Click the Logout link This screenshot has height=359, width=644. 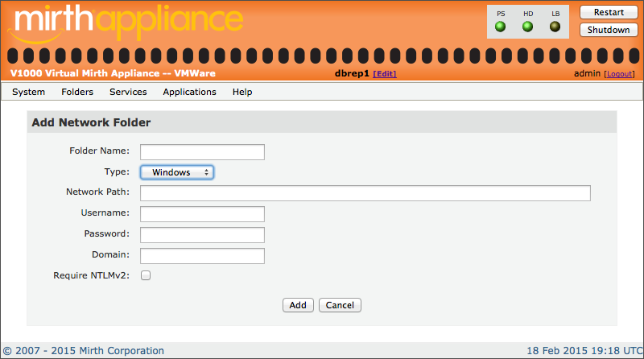619,74
